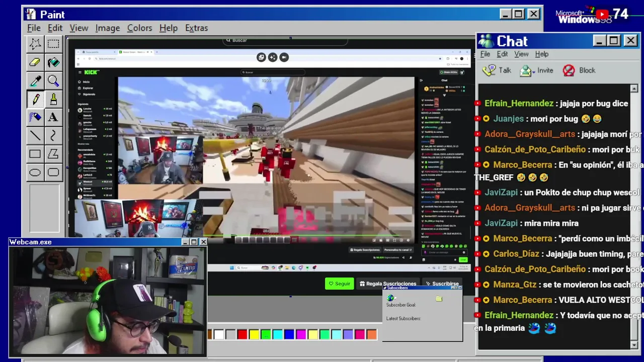The image size is (644, 362).
Task: Open the Paint Help menu
Action: (169, 28)
